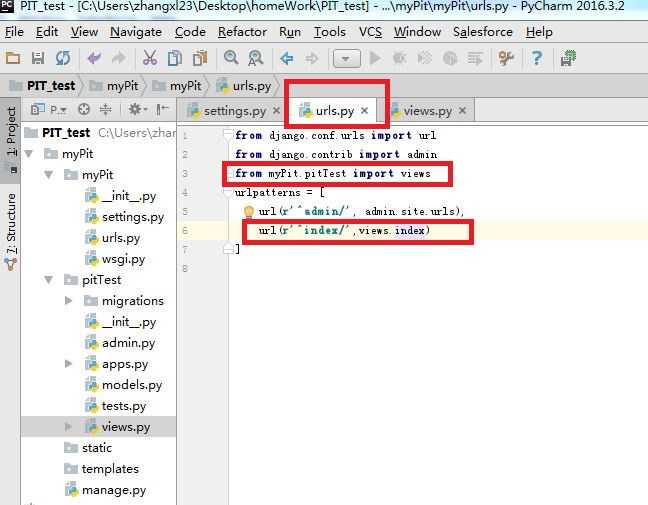The height and width of the screenshot is (505, 648).
Task: Click the Run with Coverage icon
Action: point(424,58)
